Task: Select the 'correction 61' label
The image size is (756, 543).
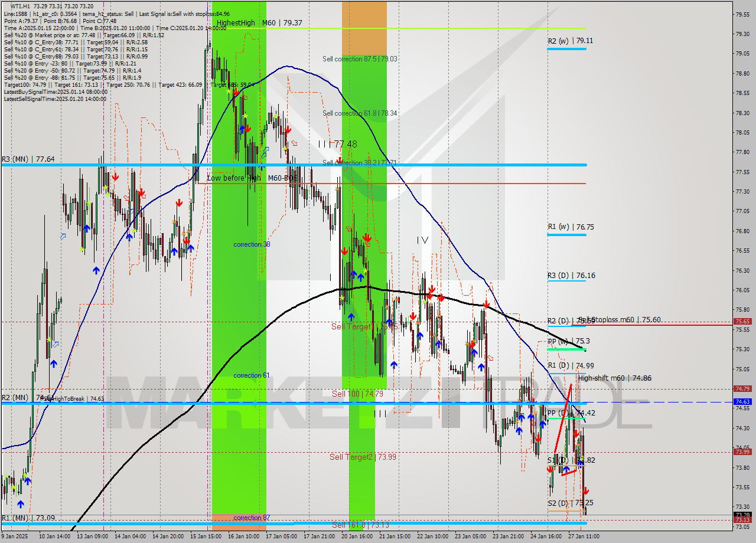Action: click(252, 375)
